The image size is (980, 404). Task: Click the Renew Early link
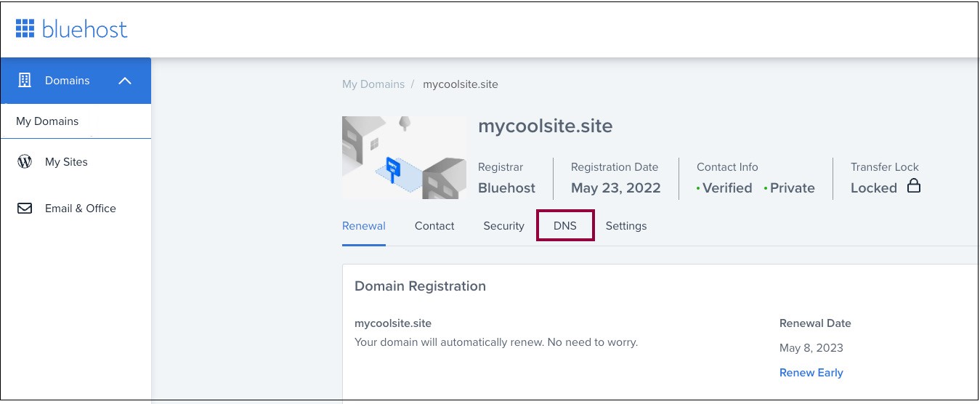click(x=811, y=373)
